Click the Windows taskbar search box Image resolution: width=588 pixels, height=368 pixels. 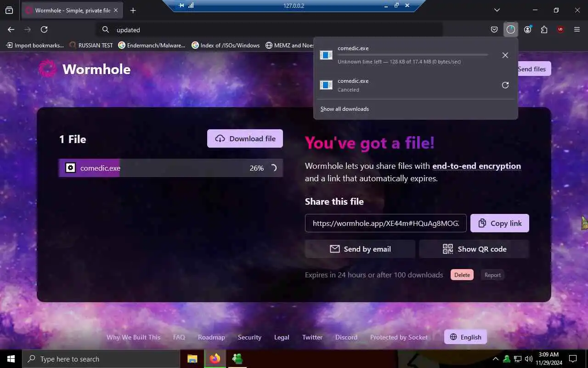point(101,359)
